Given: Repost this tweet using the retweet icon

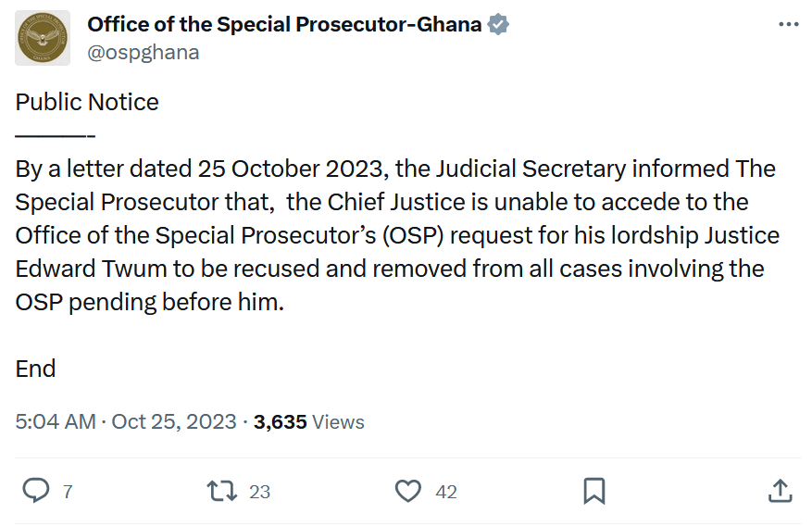Looking at the screenshot, I should click(x=221, y=491).
